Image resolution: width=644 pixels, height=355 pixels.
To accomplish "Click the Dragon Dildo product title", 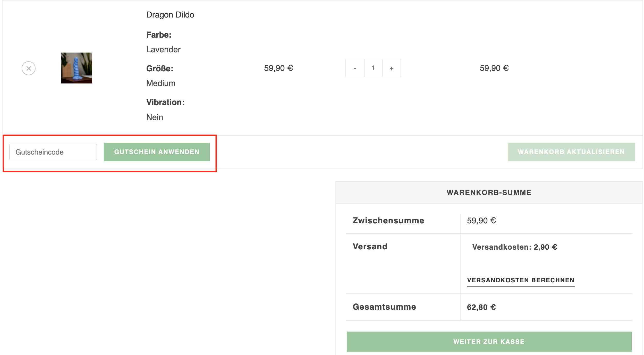I will coord(170,15).
